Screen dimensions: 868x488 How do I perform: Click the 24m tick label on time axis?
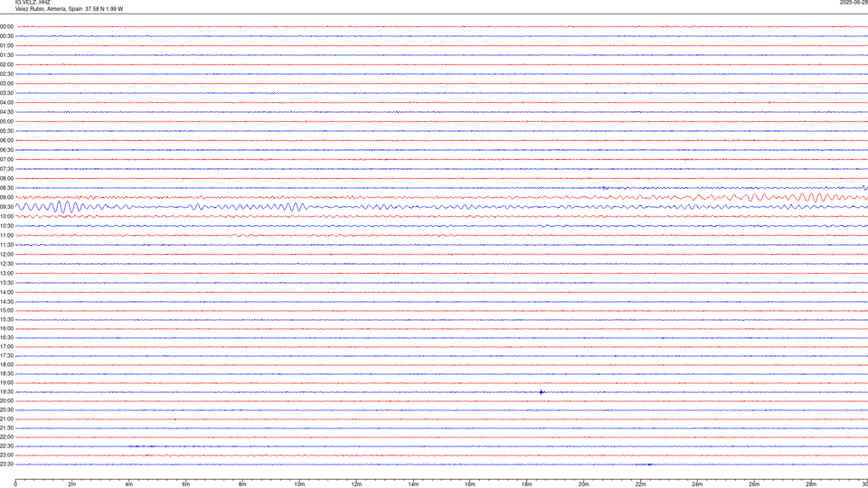[x=697, y=484]
